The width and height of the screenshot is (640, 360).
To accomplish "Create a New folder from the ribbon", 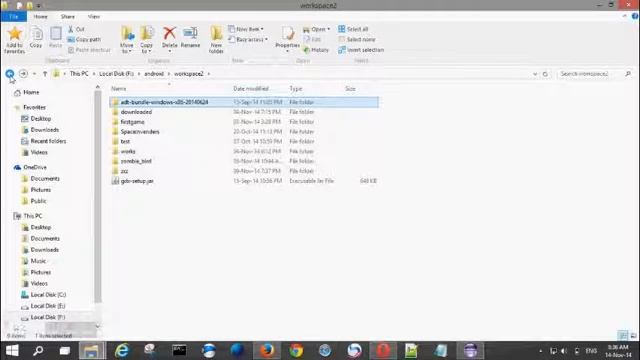I will (216, 40).
